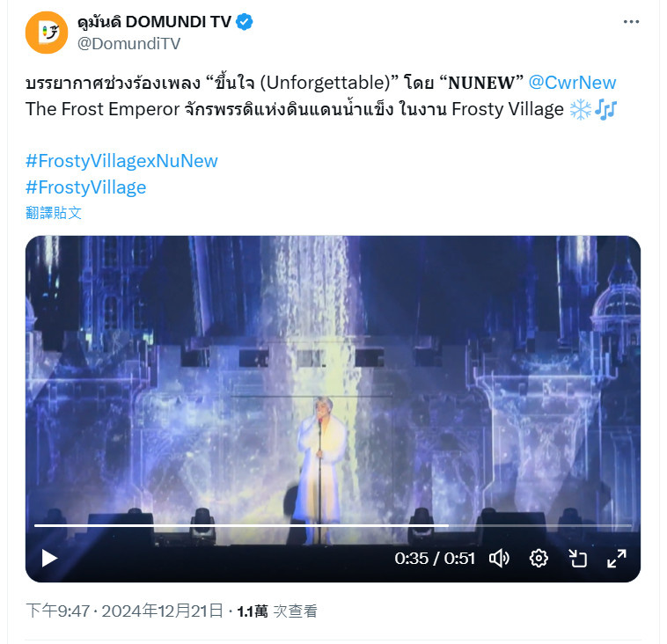Click the video frame showing the singer
The image size is (667, 644).
point(333,383)
